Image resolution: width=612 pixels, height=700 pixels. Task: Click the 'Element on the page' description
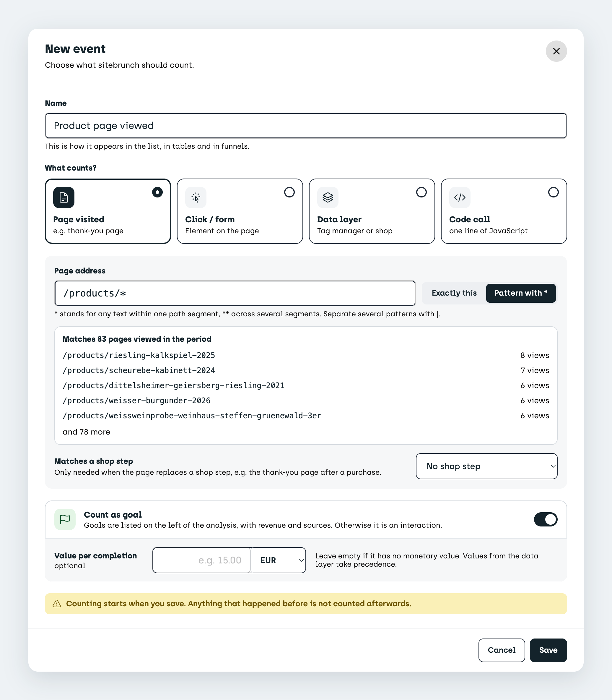222,231
